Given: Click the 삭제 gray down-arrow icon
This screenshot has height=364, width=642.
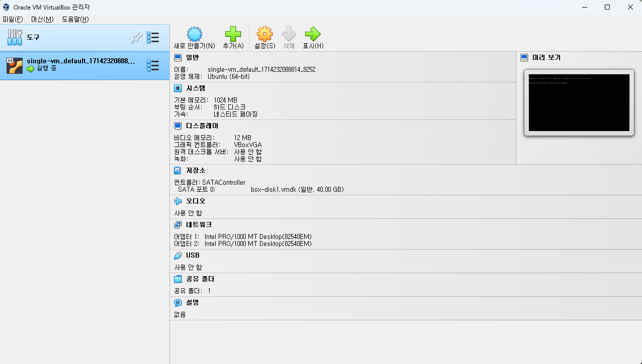Looking at the screenshot, I should 289,34.
